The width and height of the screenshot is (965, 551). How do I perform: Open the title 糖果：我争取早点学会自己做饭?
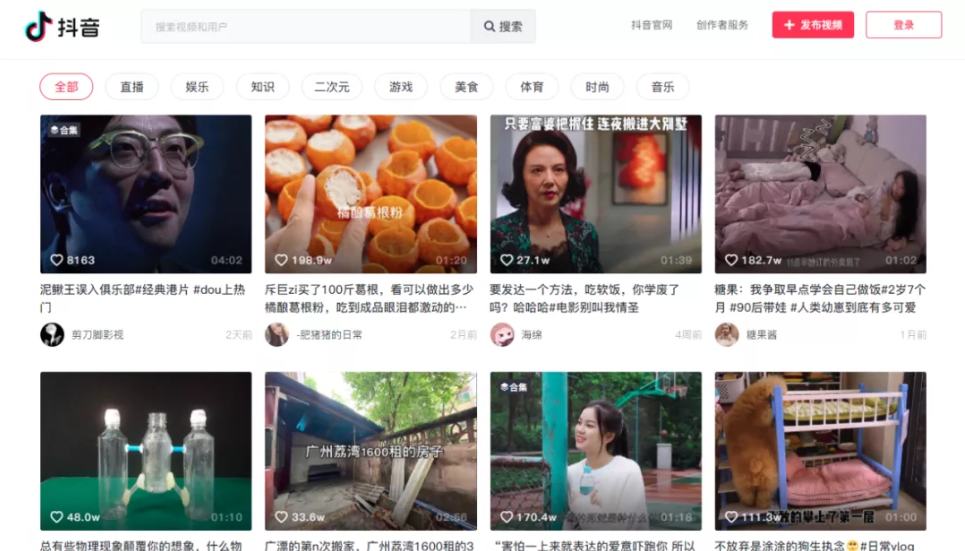tap(820, 298)
